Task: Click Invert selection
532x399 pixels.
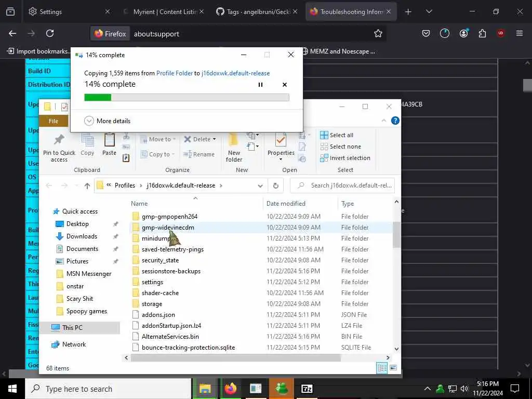Action: (x=345, y=158)
